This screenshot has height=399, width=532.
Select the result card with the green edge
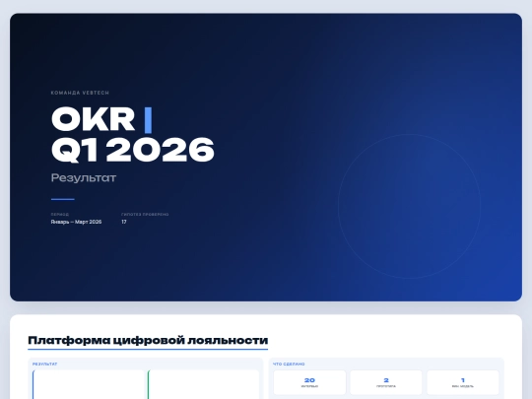203,384
